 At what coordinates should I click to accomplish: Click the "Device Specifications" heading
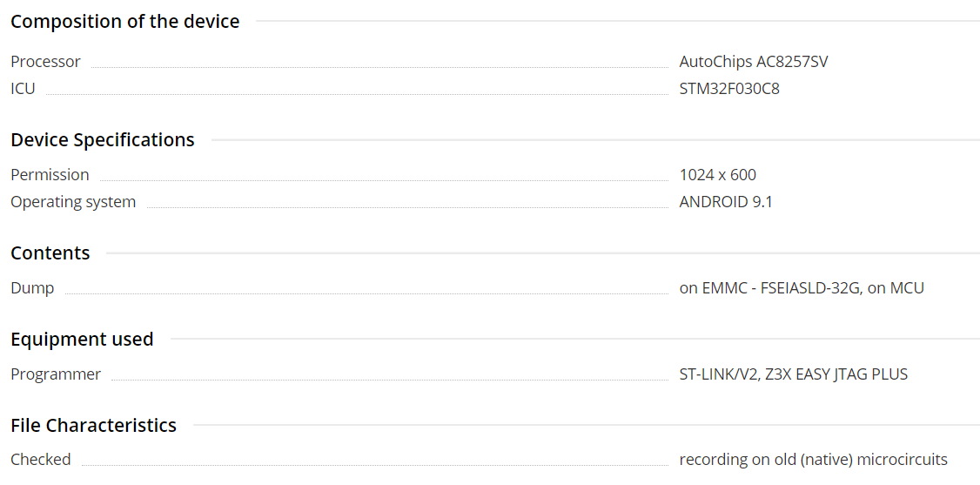tap(103, 140)
